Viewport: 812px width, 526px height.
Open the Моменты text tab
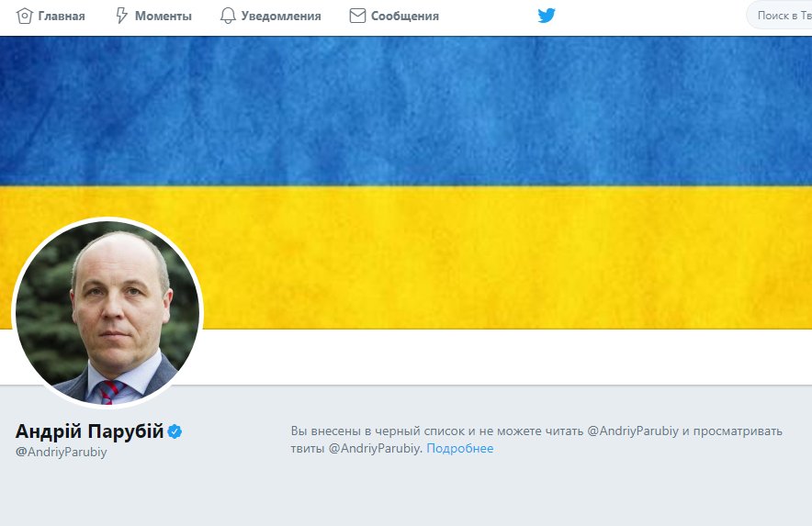click(164, 16)
